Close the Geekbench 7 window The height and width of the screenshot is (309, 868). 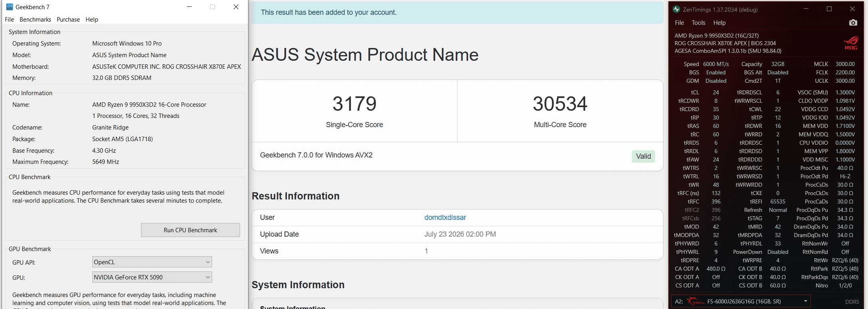click(x=236, y=7)
